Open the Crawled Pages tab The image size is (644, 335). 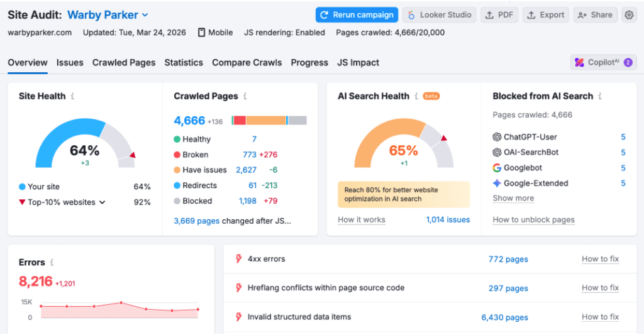tap(124, 62)
